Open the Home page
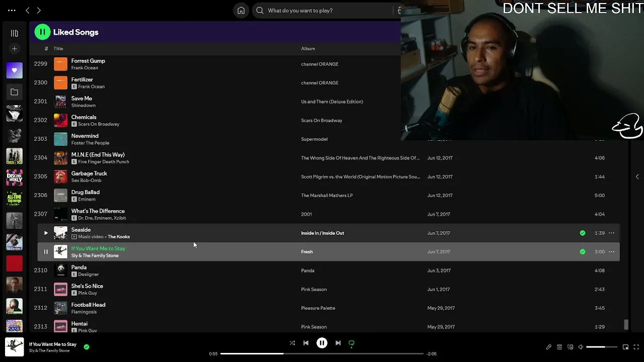Viewport: 644px width, 362px height. click(x=241, y=11)
